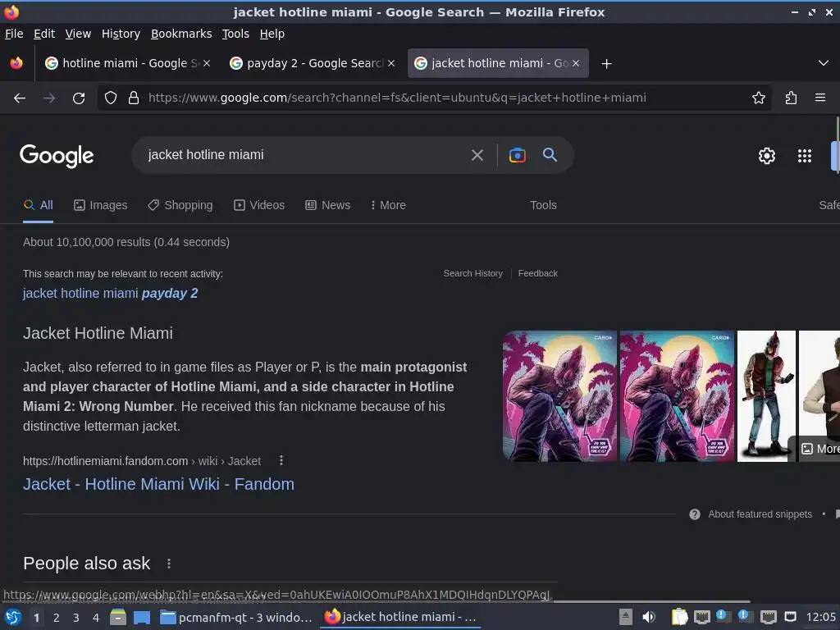The image size is (840, 630).
Task: Open the file manager launcher in taskbar
Action: (118, 617)
